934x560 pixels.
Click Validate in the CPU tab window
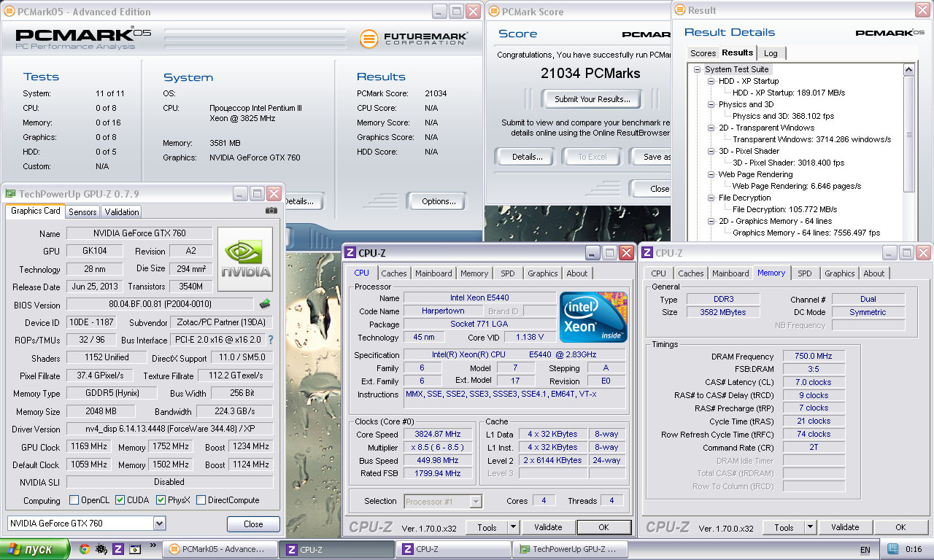click(548, 527)
